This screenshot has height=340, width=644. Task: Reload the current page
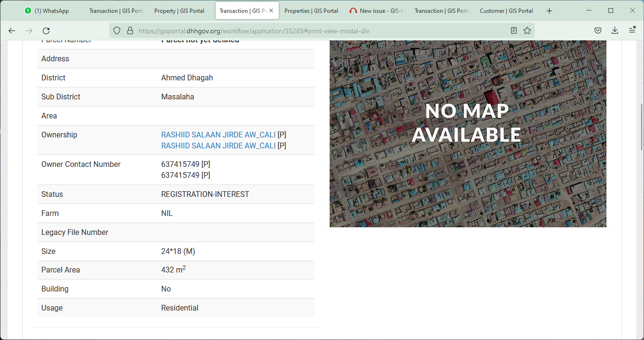click(46, 30)
